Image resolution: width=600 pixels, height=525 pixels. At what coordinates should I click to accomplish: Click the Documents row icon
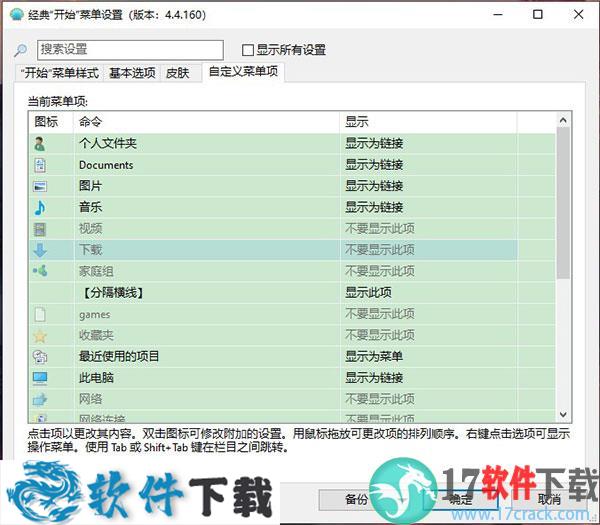tap(40, 165)
